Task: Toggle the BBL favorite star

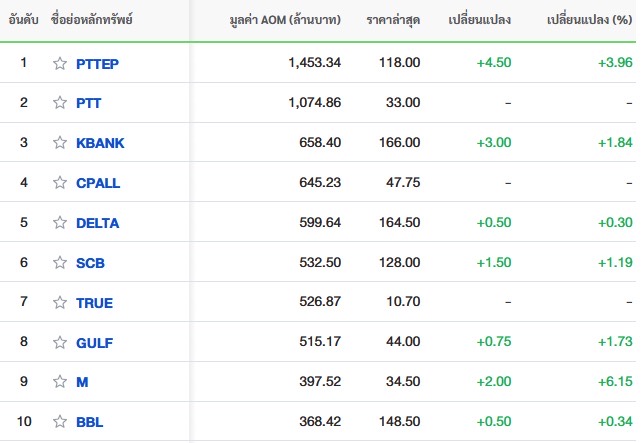Action: pyautogui.click(x=60, y=422)
